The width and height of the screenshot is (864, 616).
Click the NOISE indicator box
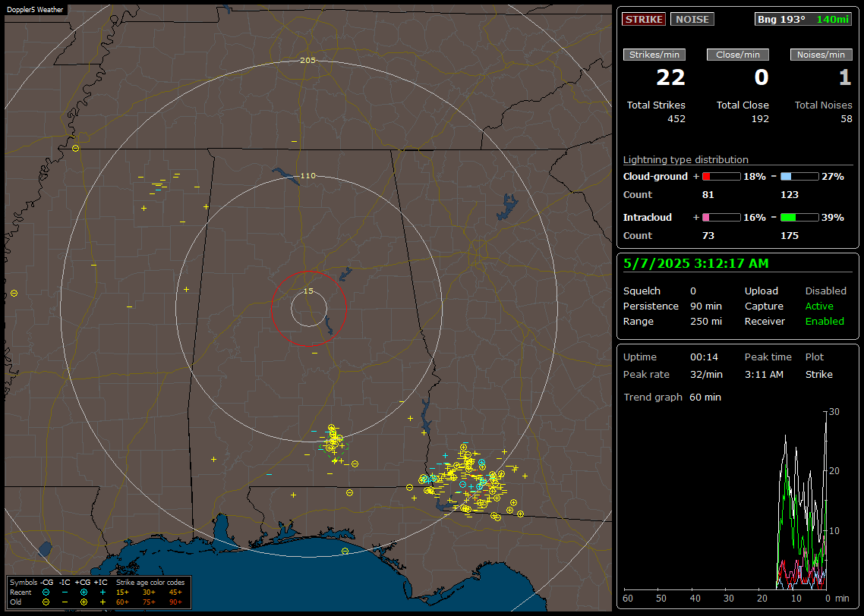692,19
